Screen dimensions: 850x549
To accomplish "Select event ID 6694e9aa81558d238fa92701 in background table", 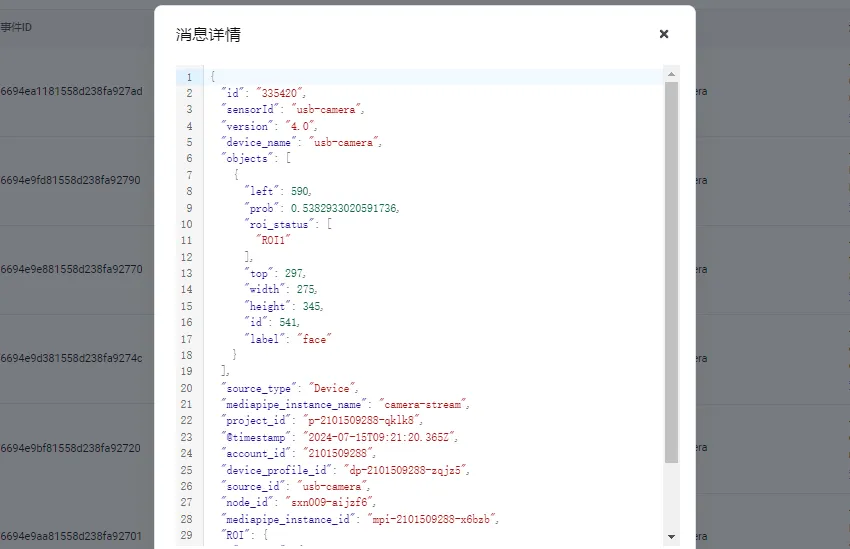I will 71,536.
